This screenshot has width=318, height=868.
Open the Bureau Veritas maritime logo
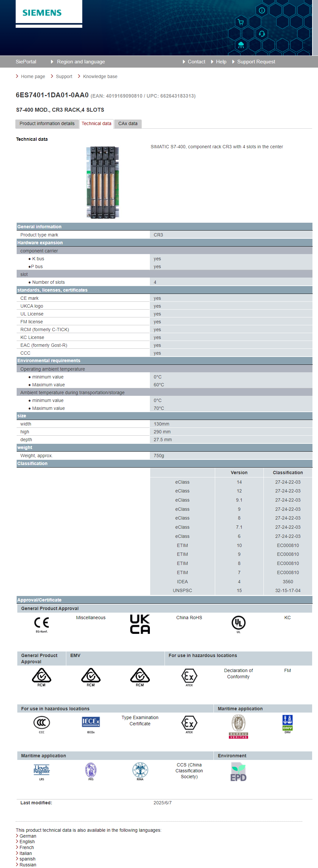tap(238, 726)
